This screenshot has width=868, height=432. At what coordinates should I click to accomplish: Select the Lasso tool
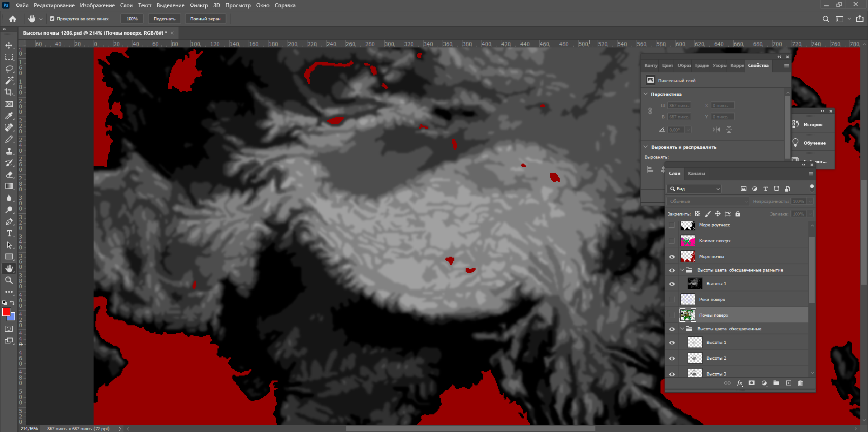pyautogui.click(x=9, y=69)
